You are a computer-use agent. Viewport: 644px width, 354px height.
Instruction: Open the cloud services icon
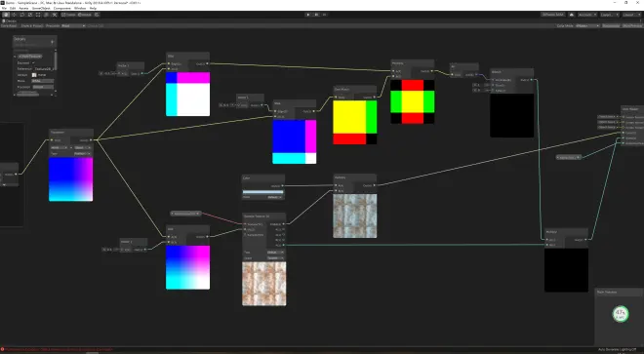(571, 15)
